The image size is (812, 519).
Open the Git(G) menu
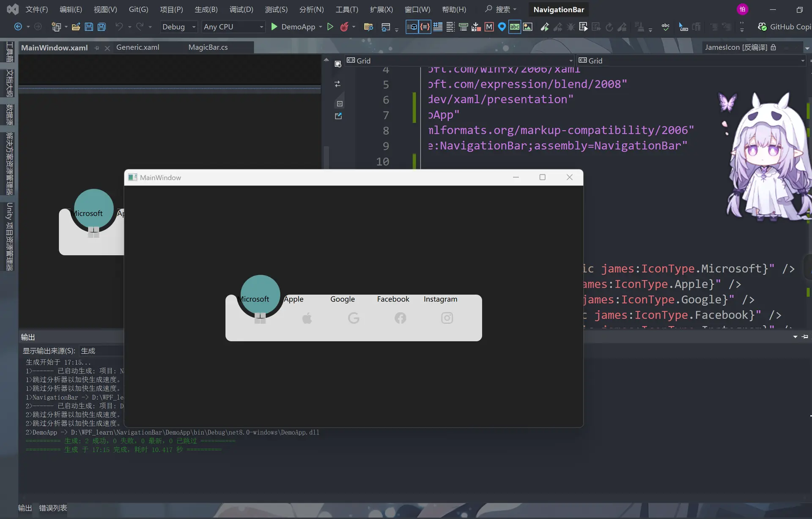point(138,9)
